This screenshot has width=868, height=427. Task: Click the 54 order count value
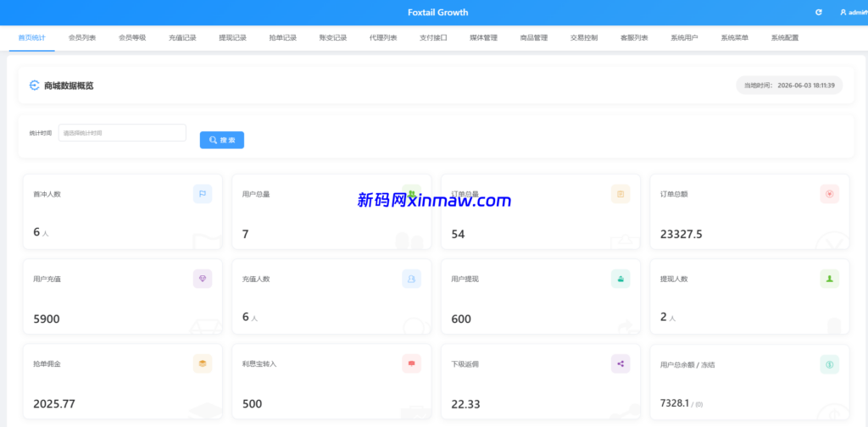pyautogui.click(x=458, y=234)
